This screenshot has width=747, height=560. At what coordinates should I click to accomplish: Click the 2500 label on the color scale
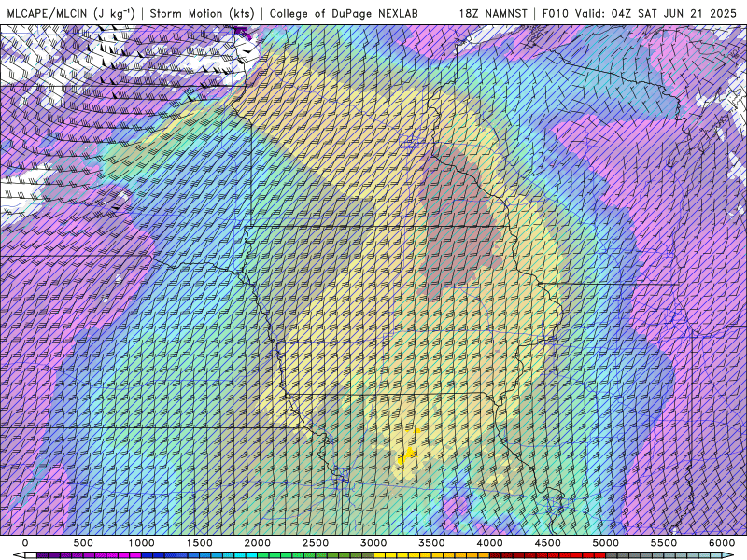click(316, 543)
